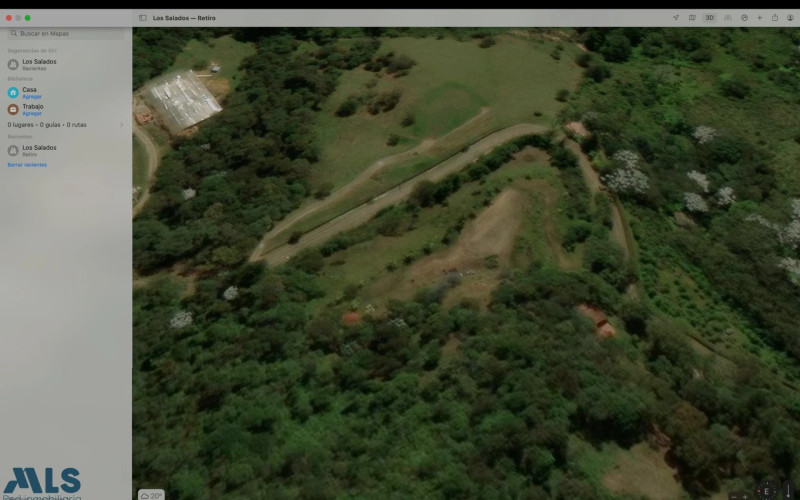Click Borrar recientes link

pos(27,165)
